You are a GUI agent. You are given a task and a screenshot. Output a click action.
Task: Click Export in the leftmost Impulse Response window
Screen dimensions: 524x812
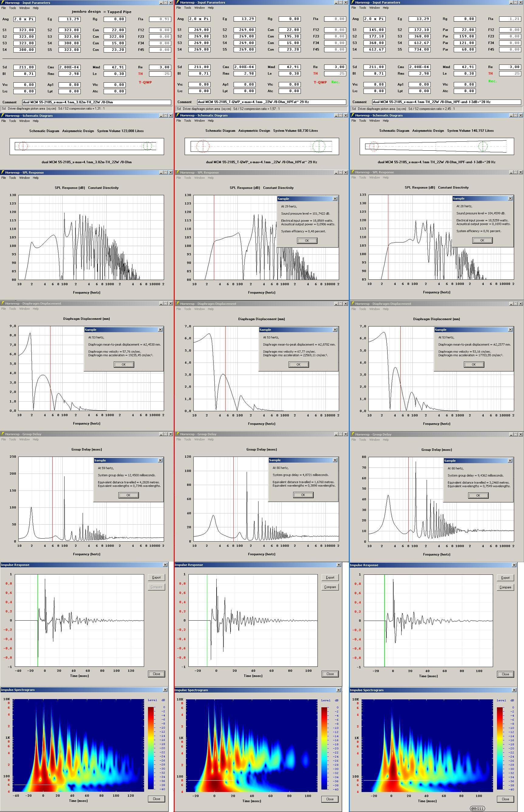tap(156, 577)
